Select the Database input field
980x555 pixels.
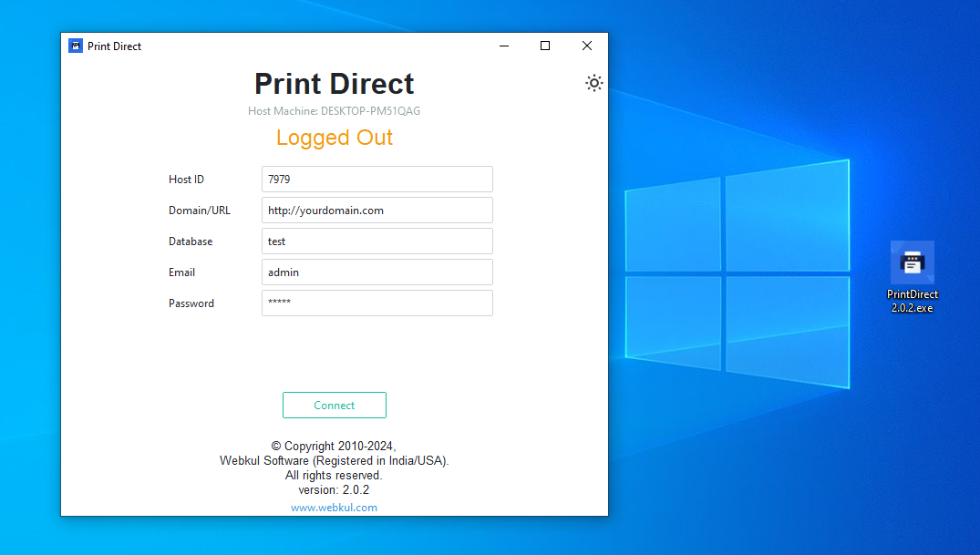[377, 242]
